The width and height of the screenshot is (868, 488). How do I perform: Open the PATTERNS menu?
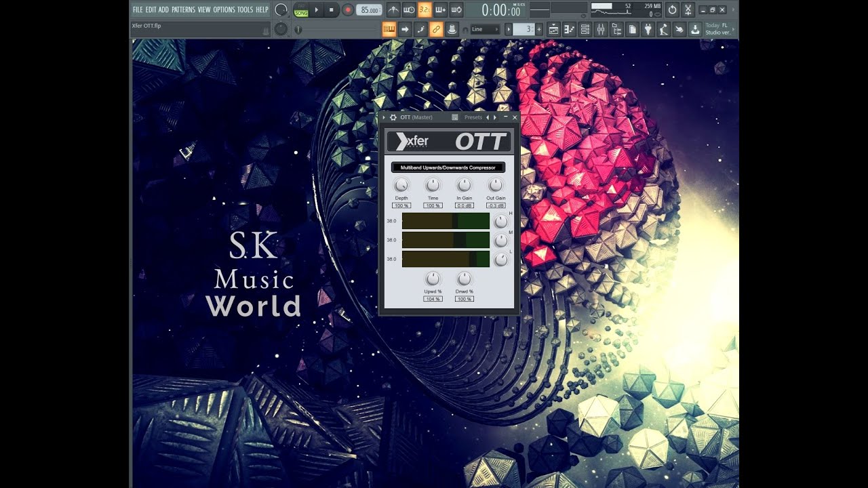point(183,9)
